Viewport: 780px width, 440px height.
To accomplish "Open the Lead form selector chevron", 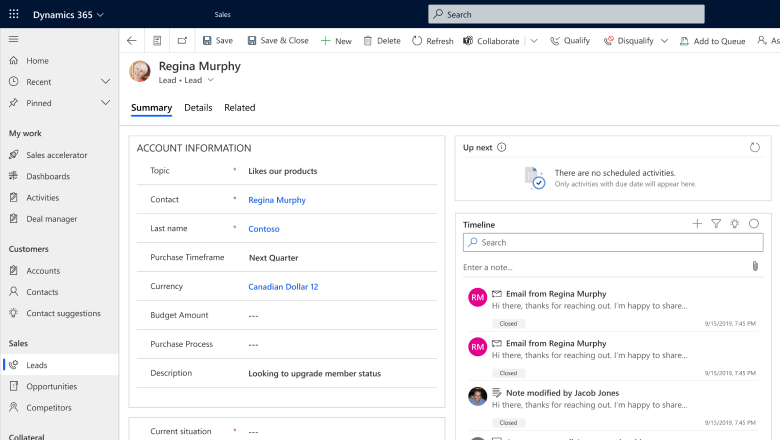I will point(211,80).
